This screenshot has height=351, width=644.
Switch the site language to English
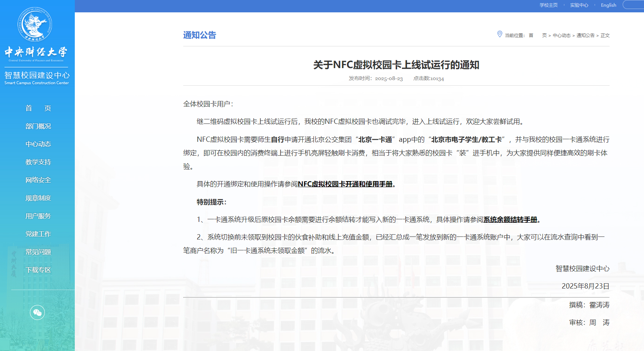(608, 5)
